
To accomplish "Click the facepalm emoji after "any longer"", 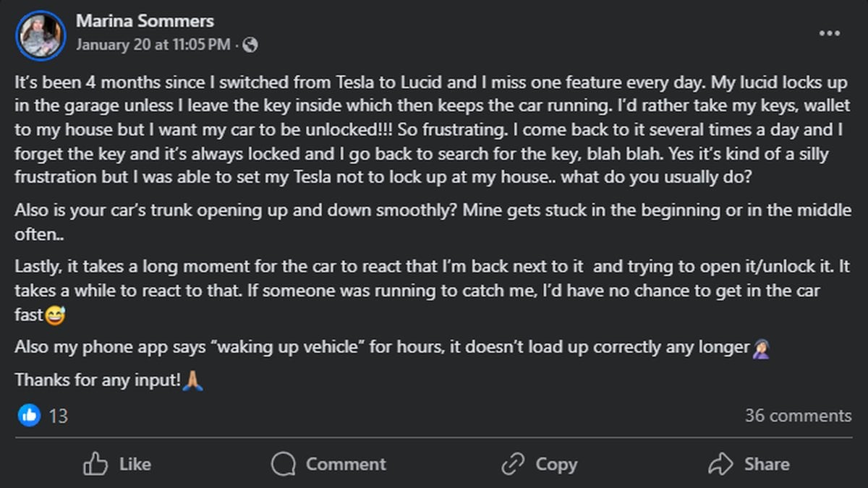I will coord(761,348).
